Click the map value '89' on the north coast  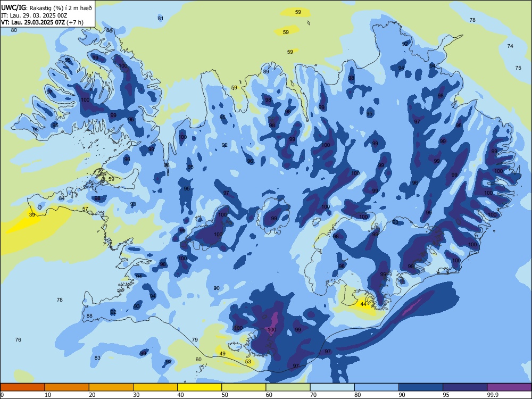266,72
